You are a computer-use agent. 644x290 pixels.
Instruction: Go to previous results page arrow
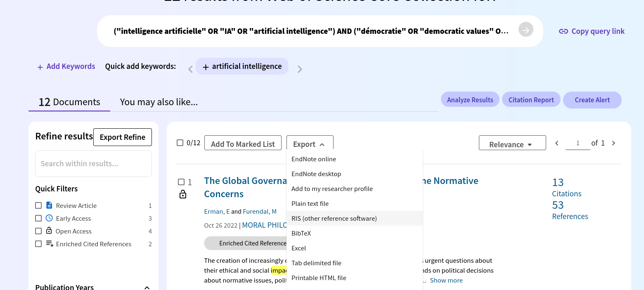click(x=557, y=143)
